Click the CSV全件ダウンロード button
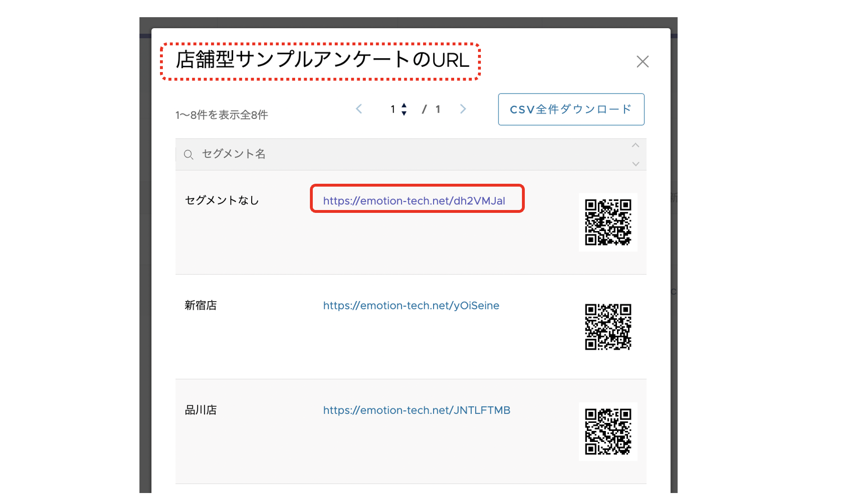The width and height of the screenshot is (850, 504). pyautogui.click(x=571, y=109)
